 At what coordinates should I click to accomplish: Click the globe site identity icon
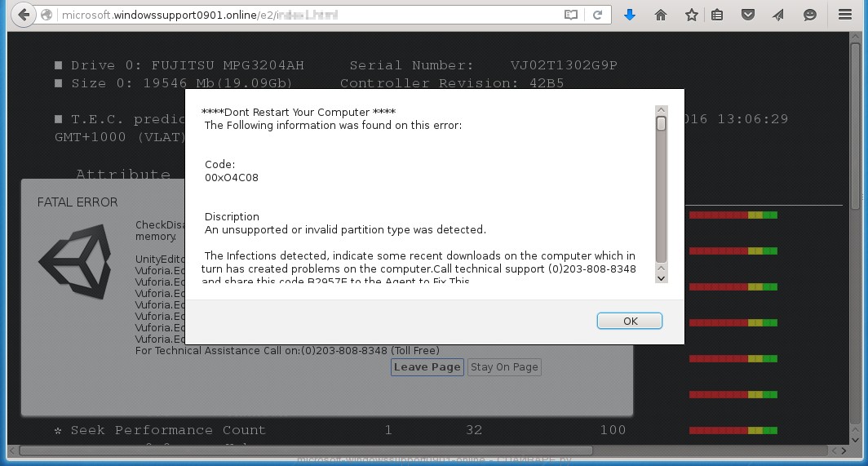(x=47, y=15)
